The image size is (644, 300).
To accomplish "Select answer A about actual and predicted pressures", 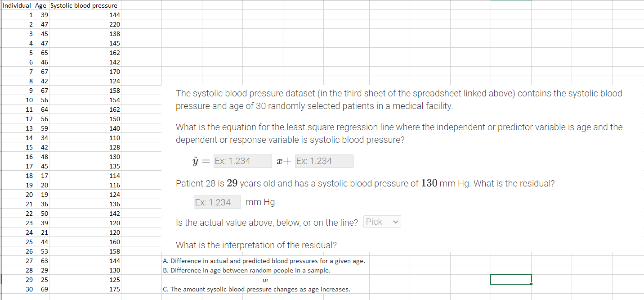I will point(264,261).
